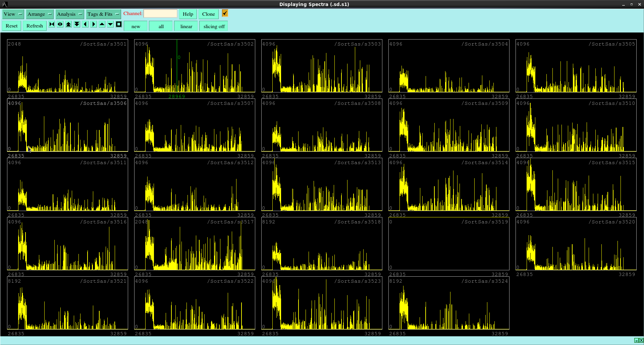The width and height of the screenshot is (644, 345).
Task: Click the Clone button
Action: (208, 14)
